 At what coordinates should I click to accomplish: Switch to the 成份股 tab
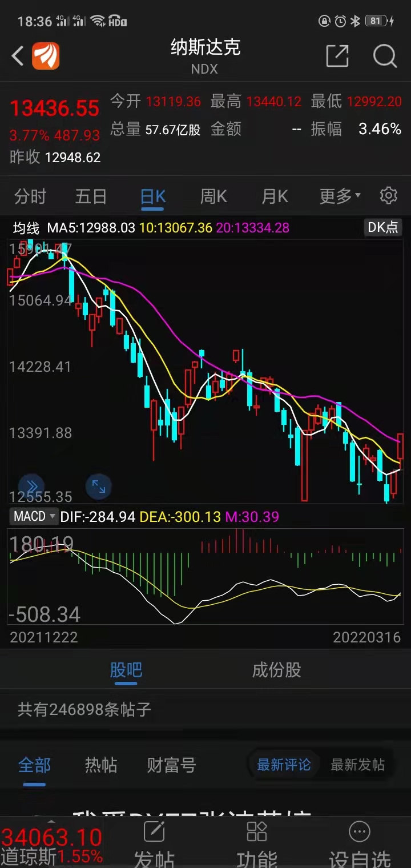[x=276, y=670]
